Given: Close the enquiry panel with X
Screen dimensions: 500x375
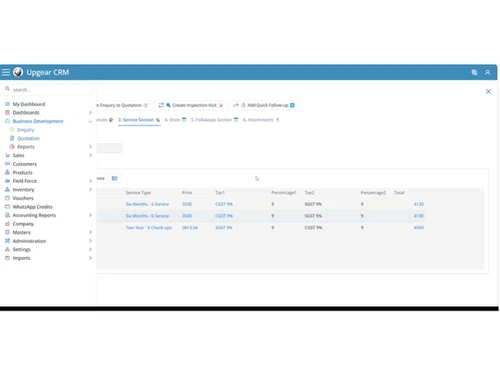Looking at the screenshot, I should (x=488, y=91).
